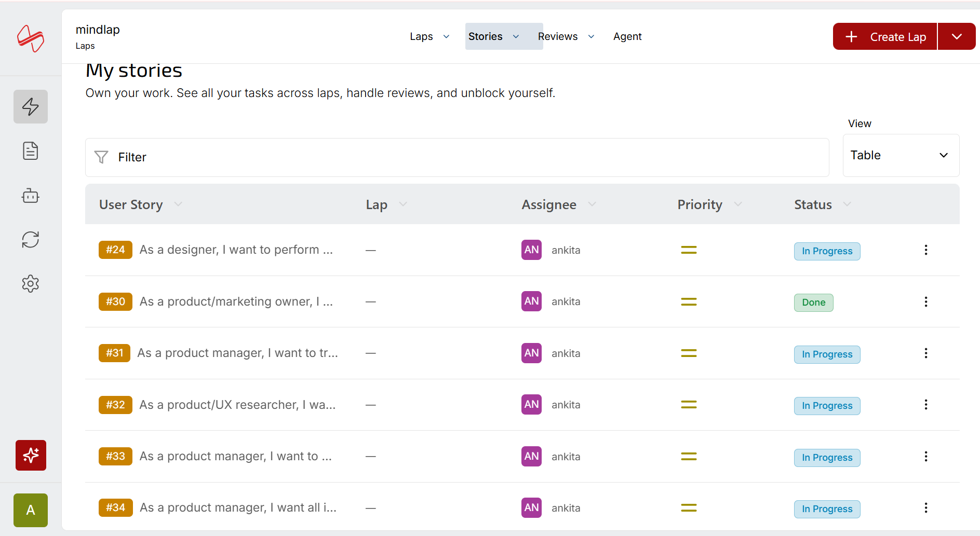Viewport: 980px width, 536px height.
Task: Open the green A user avatar
Action: click(x=31, y=510)
